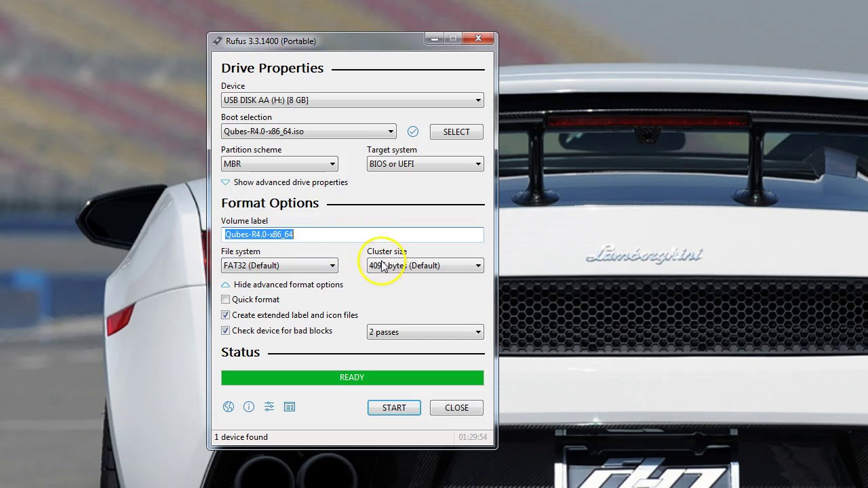Click the ISO checksum checkmark icon
The image size is (868, 488).
tap(413, 131)
